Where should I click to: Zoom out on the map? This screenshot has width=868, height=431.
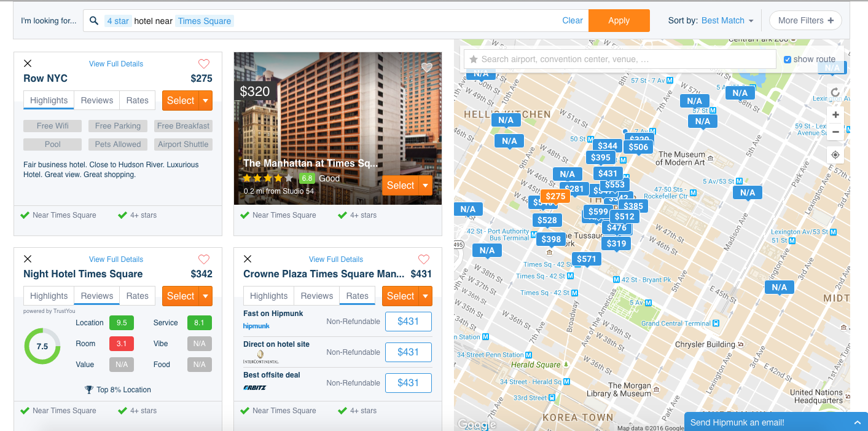(835, 132)
